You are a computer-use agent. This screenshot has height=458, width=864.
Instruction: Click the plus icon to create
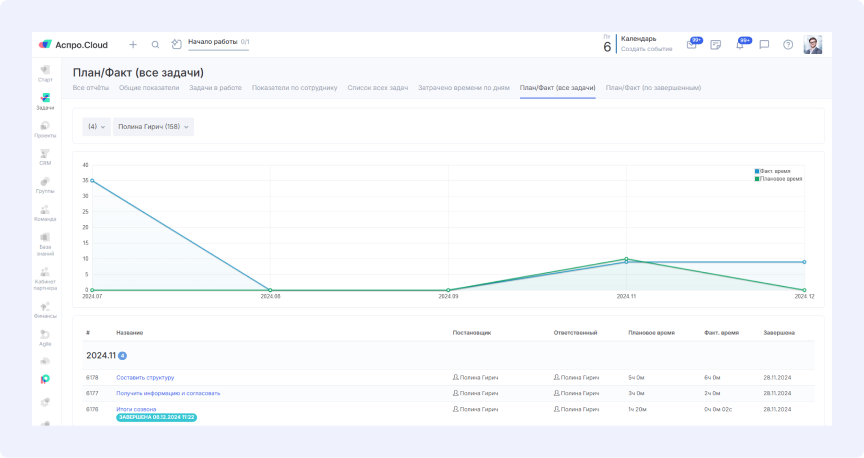(133, 44)
